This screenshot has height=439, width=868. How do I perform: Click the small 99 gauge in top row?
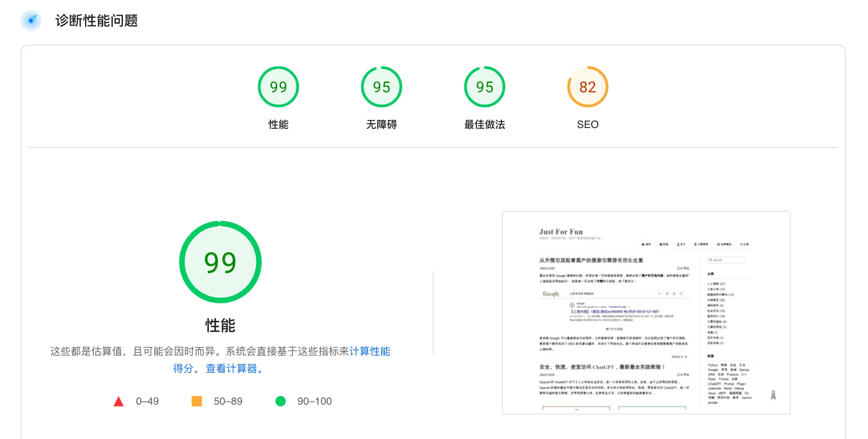[x=278, y=87]
